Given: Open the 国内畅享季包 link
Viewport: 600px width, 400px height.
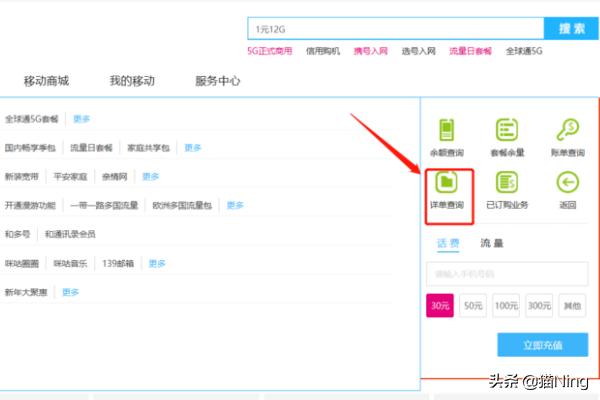Looking at the screenshot, I should [x=30, y=148].
